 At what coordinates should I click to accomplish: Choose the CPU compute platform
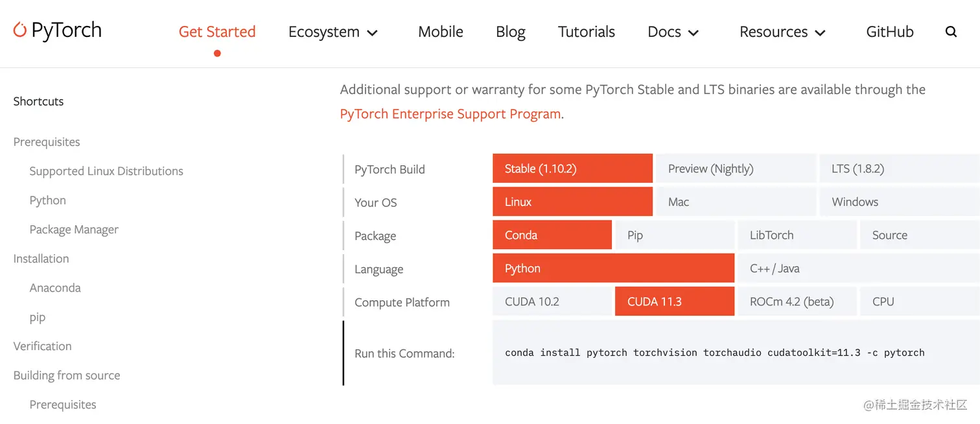pyautogui.click(x=920, y=301)
